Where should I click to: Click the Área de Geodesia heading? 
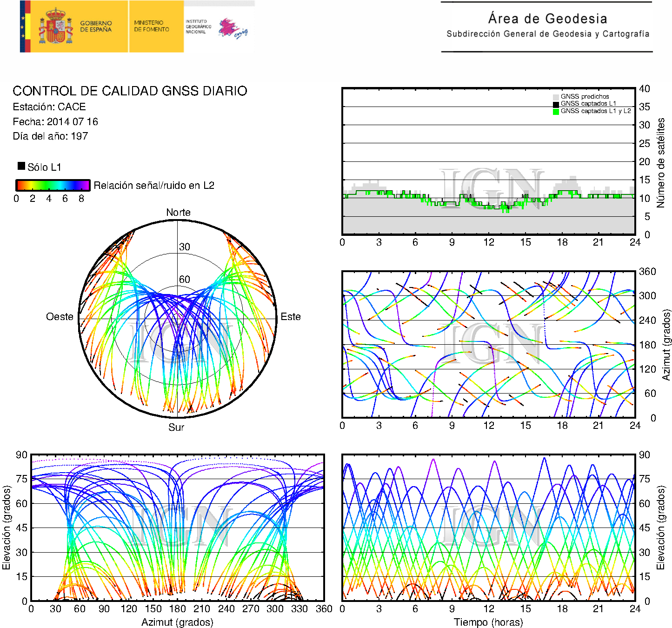point(547,19)
